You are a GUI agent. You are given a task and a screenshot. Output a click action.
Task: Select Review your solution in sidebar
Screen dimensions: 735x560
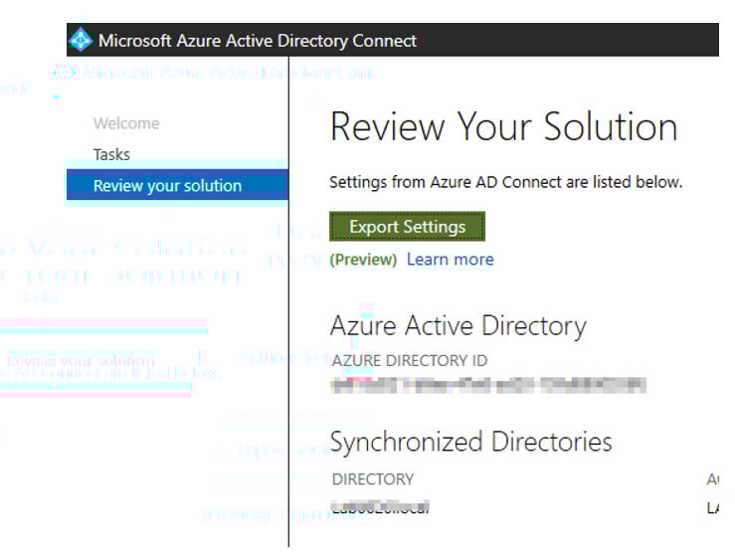tap(177, 185)
